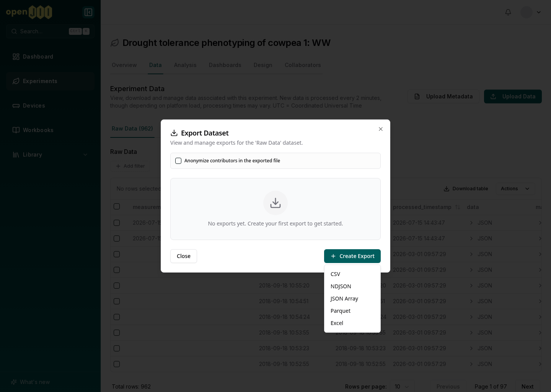
Task: Select checkbox of row 2018-09-18 10:54:24
Action: pyautogui.click(x=117, y=317)
